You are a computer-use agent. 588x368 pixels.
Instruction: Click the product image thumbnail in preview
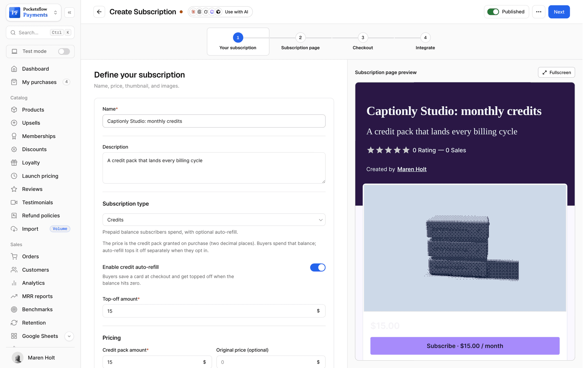click(x=465, y=248)
